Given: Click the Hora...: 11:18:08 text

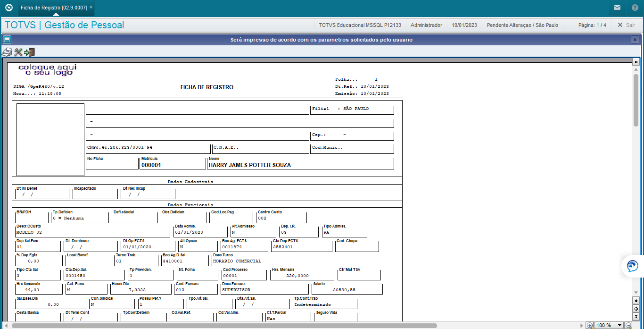Looking at the screenshot, I should click(x=37, y=93).
